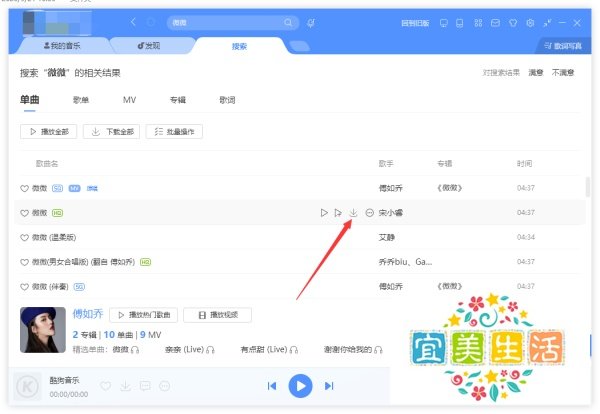This screenshot has width=600, height=414.
Task: Skip to the next track
Action: [x=329, y=386]
